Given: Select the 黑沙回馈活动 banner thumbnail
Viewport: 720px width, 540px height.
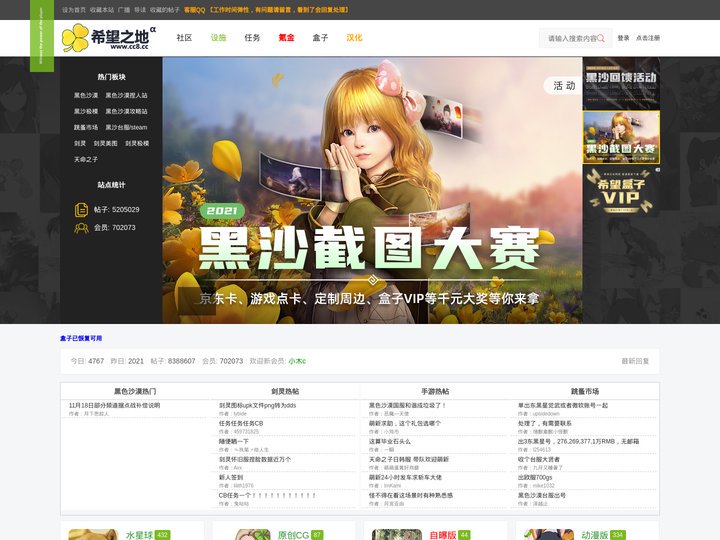Looking at the screenshot, I should (x=621, y=84).
